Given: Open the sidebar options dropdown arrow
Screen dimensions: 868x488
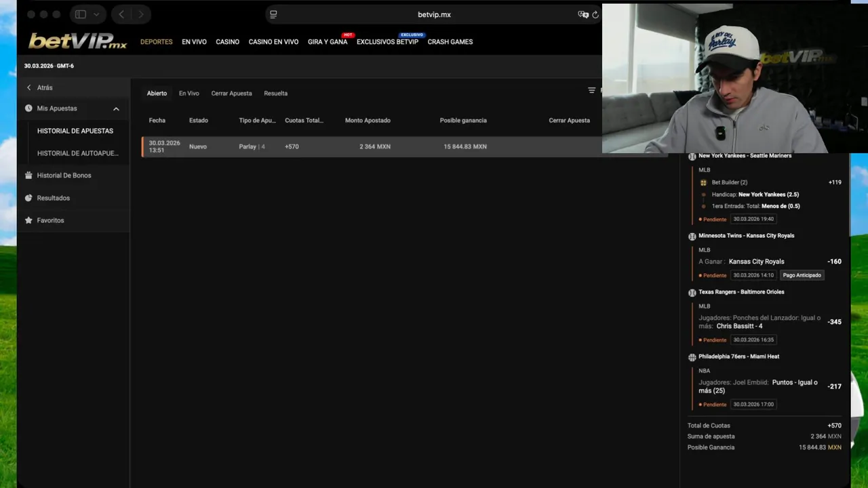Looking at the screenshot, I should [96, 14].
